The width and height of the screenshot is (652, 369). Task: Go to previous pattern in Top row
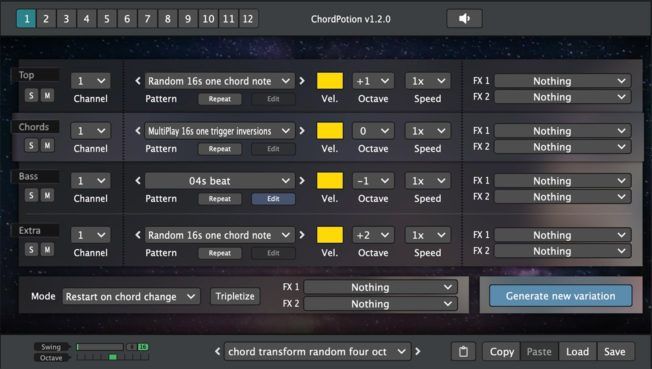pos(138,81)
